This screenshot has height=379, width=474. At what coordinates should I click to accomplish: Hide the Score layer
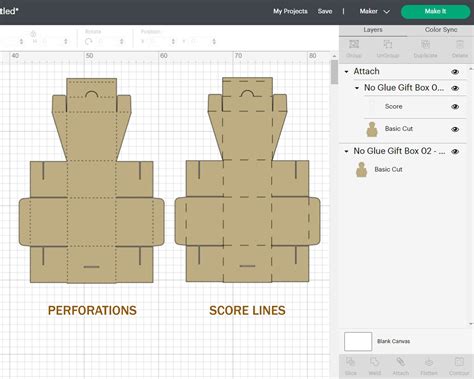(455, 107)
